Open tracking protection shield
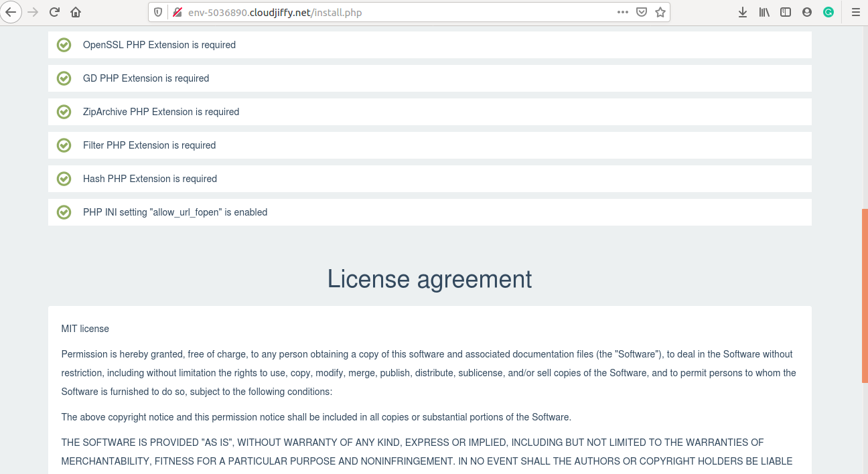The image size is (868, 474). point(158,12)
